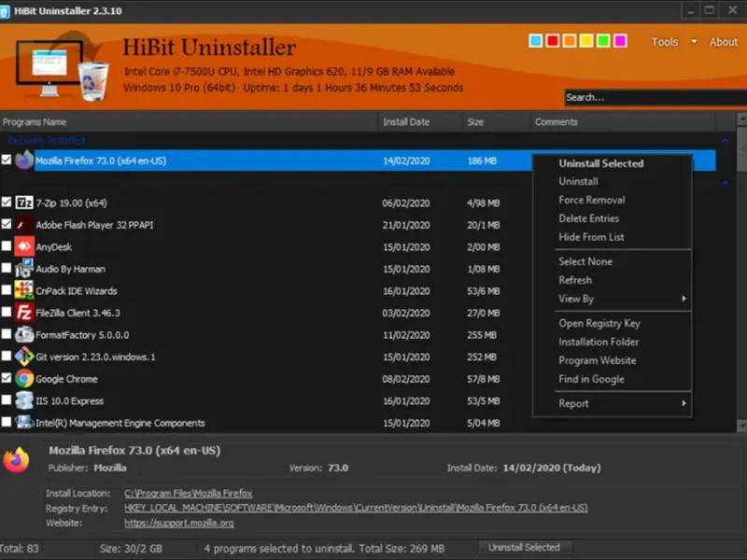
Task: Sort by Comments column header
Action: [x=622, y=122]
